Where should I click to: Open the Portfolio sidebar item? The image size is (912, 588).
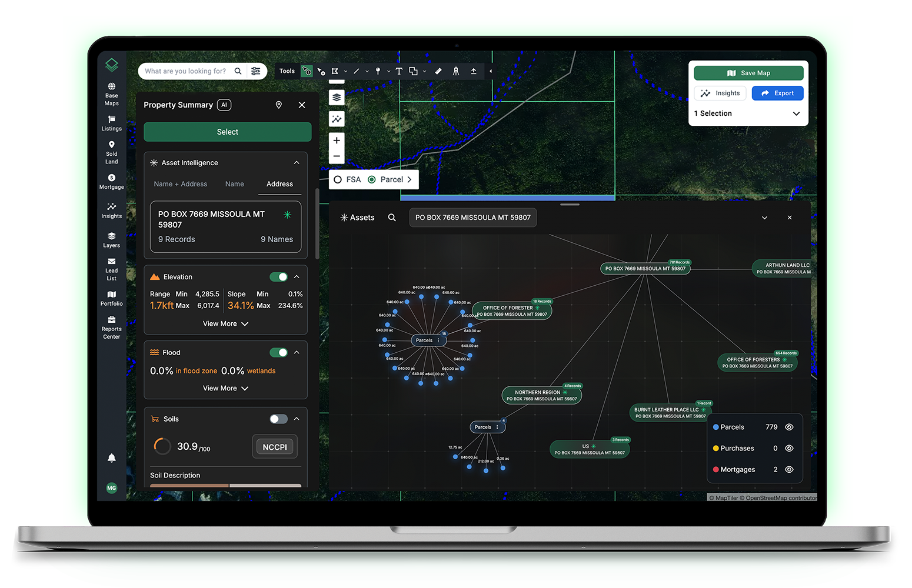(111, 298)
